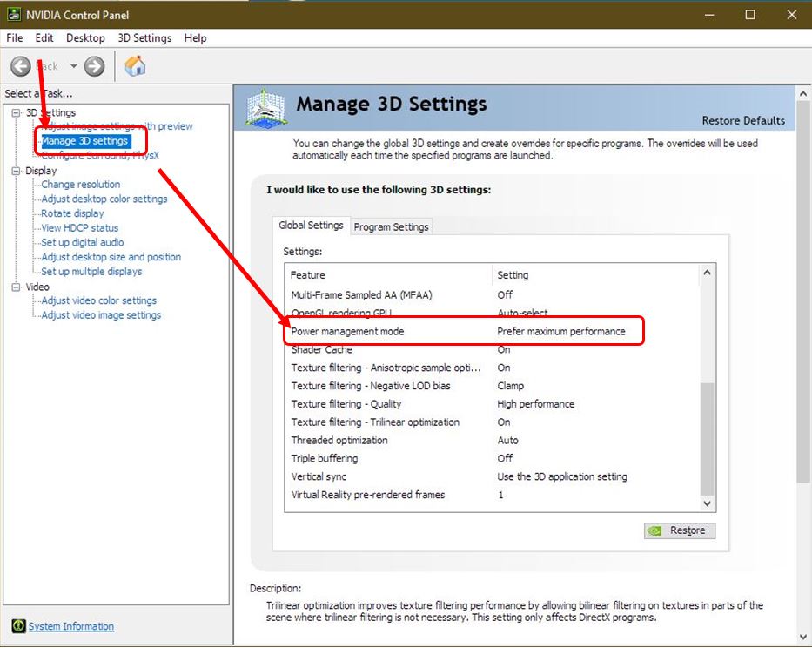Open Set up digital audio task

[x=83, y=242]
